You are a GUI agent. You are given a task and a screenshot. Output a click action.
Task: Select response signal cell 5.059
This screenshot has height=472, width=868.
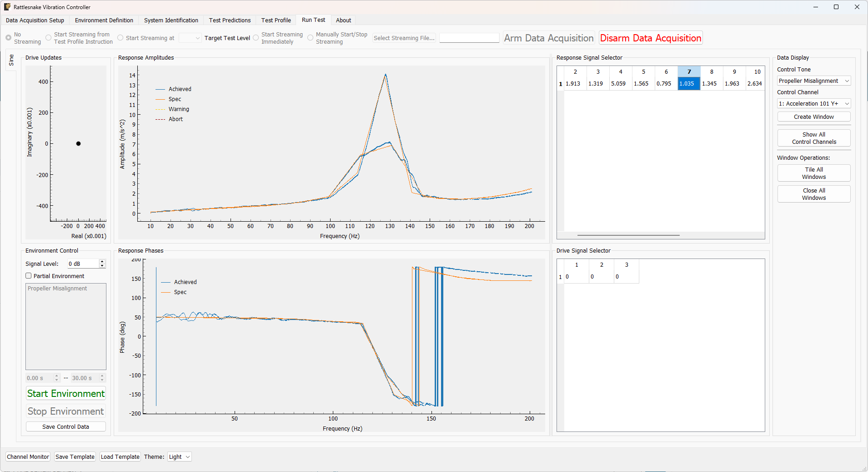621,84
